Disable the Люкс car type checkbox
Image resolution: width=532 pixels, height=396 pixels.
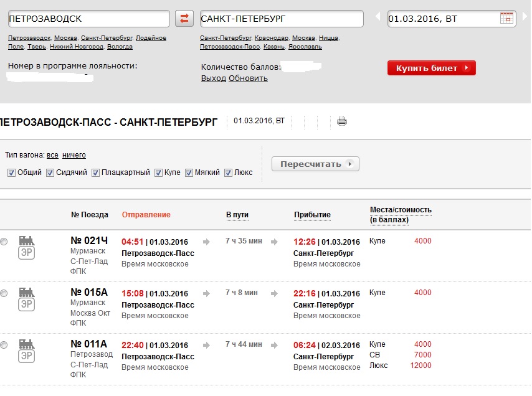228,172
